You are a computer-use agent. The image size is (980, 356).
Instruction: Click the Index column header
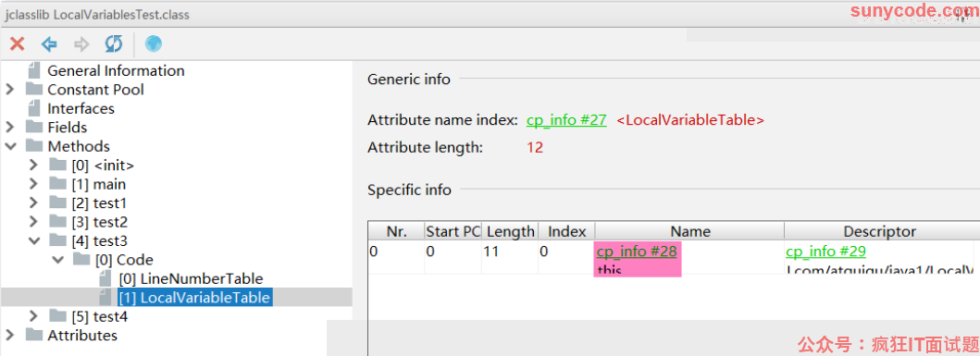pos(567,231)
